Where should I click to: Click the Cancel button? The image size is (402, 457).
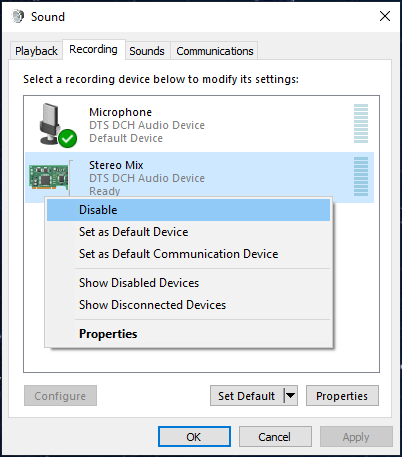pos(275,437)
